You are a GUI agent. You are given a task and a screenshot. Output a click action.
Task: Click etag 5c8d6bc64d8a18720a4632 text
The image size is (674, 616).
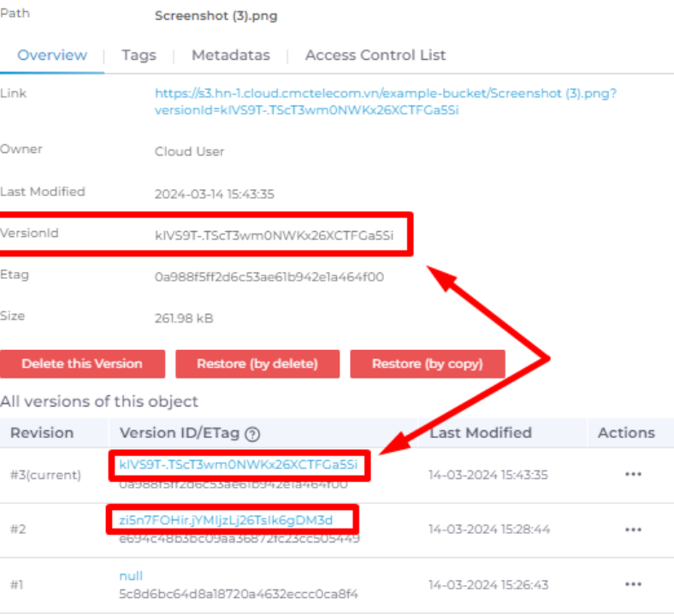pyautogui.click(x=238, y=594)
